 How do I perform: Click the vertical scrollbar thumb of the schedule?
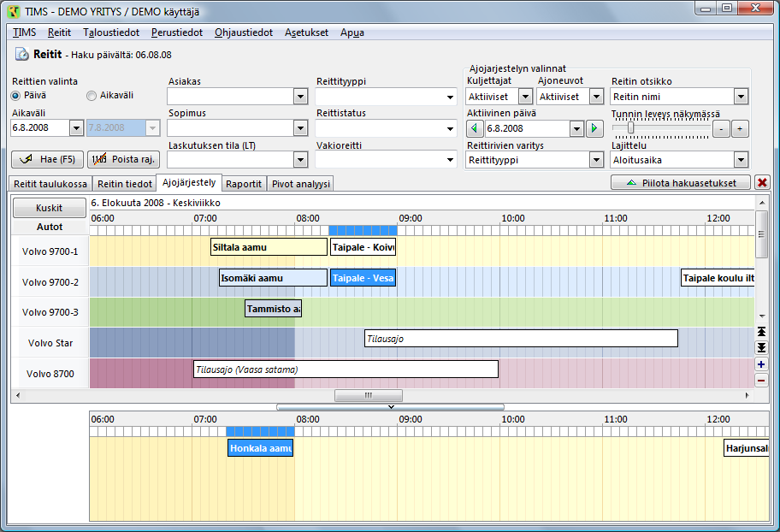tap(761, 233)
